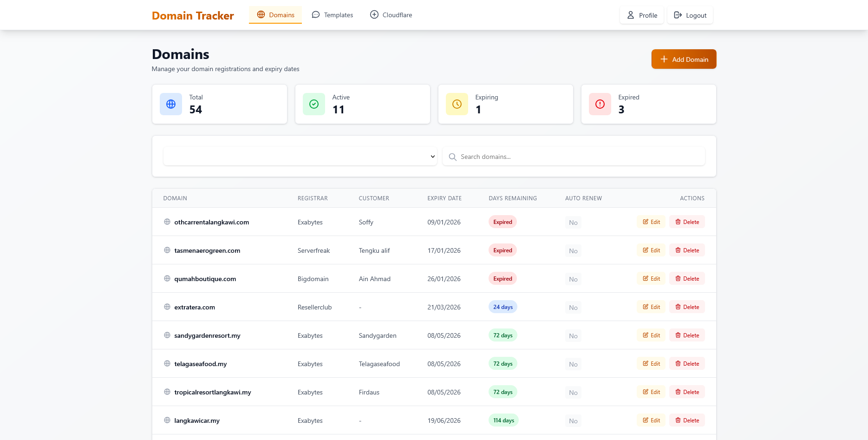Click the Expiring clock icon
Viewport: 868px width, 440px height.
tap(457, 104)
